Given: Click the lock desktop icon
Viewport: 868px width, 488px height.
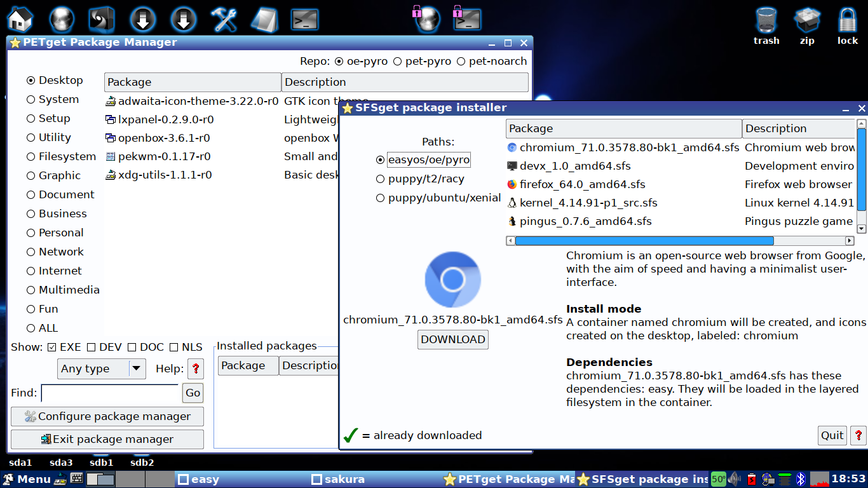Looking at the screenshot, I should (848, 25).
